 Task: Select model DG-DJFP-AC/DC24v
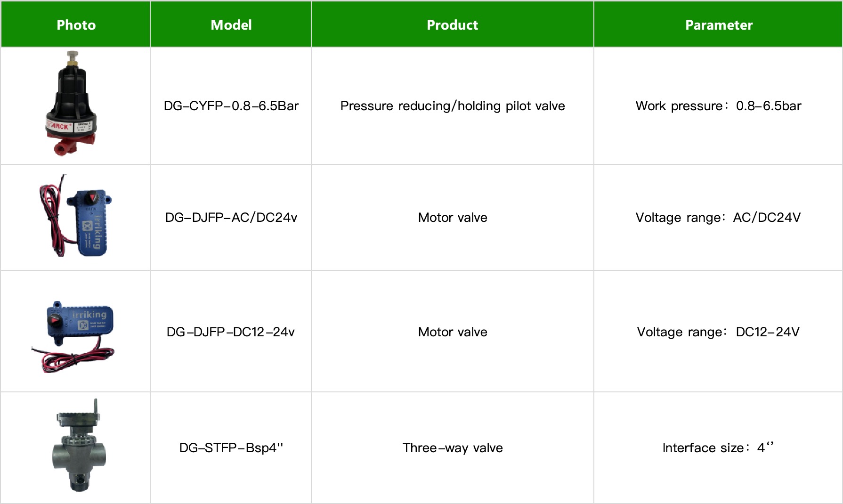pos(231,217)
